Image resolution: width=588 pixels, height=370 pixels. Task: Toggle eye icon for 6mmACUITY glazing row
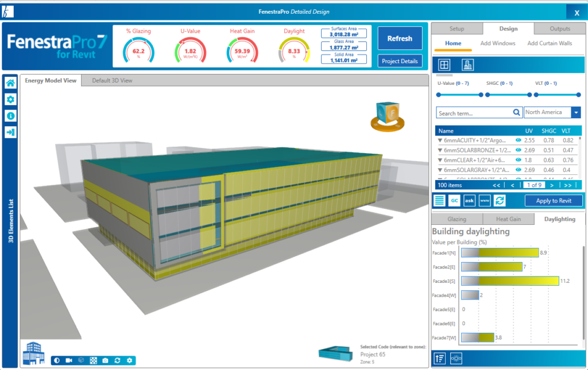tap(519, 140)
